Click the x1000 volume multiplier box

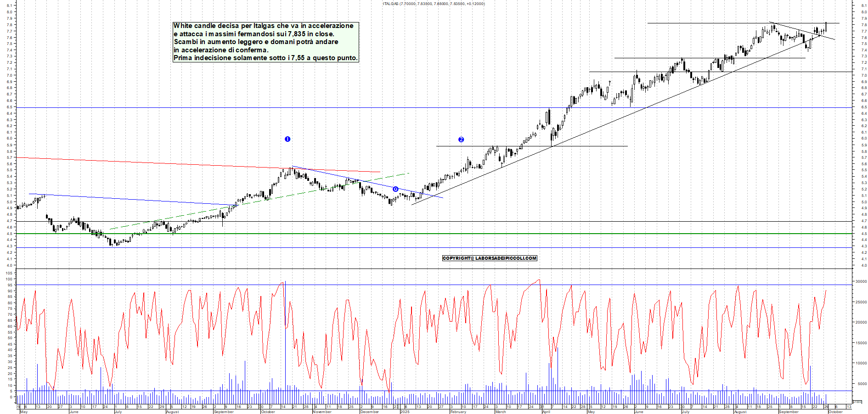click(857, 402)
